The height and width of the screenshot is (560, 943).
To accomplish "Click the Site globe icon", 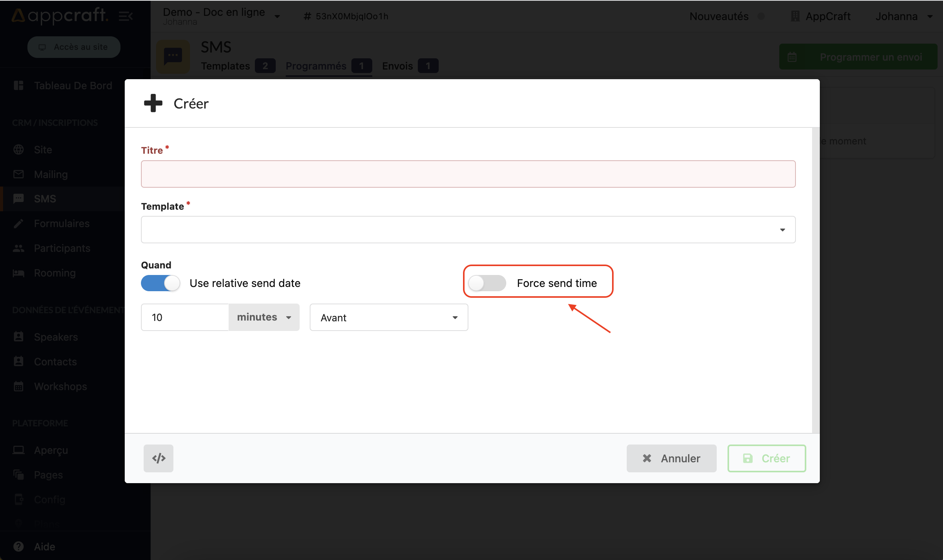I will 19,149.
